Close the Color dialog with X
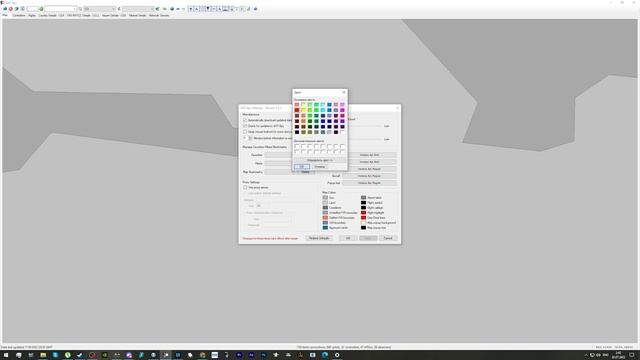 pyautogui.click(x=344, y=92)
